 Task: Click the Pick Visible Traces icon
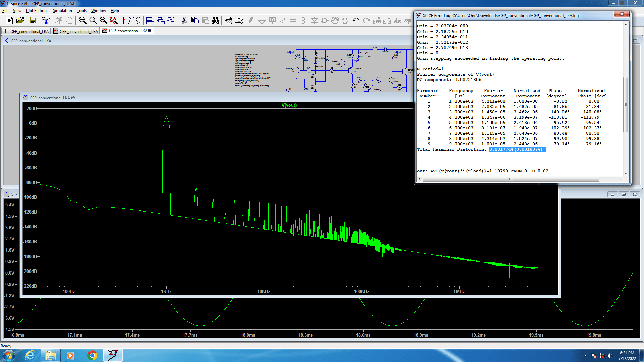coord(127,21)
